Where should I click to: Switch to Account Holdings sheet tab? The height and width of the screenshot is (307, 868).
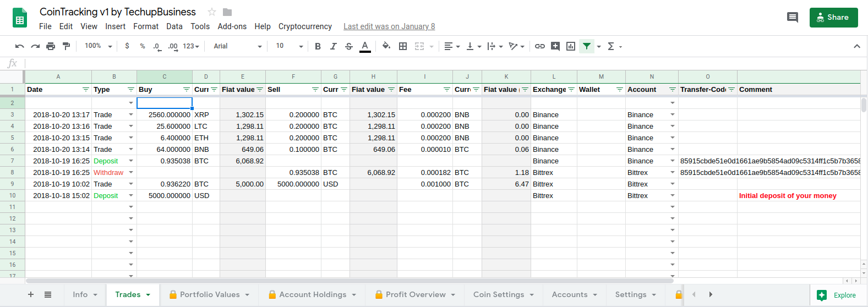[x=312, y=294]
